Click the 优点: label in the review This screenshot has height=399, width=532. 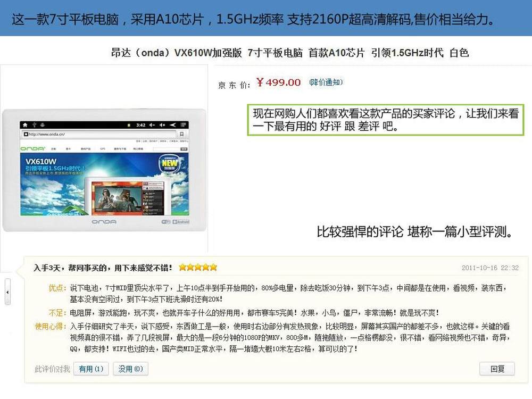pos(57,288)
